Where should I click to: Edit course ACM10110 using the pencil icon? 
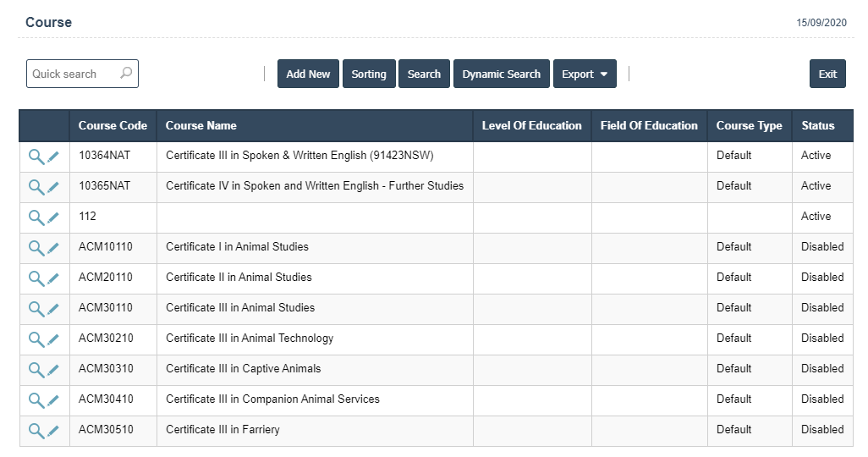coord(53,248)
